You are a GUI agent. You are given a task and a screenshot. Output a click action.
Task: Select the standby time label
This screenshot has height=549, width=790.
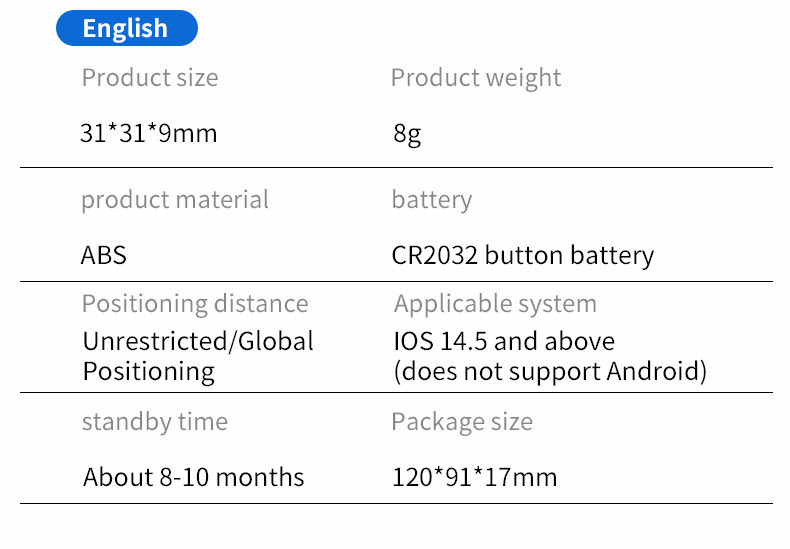click(154, 422)
